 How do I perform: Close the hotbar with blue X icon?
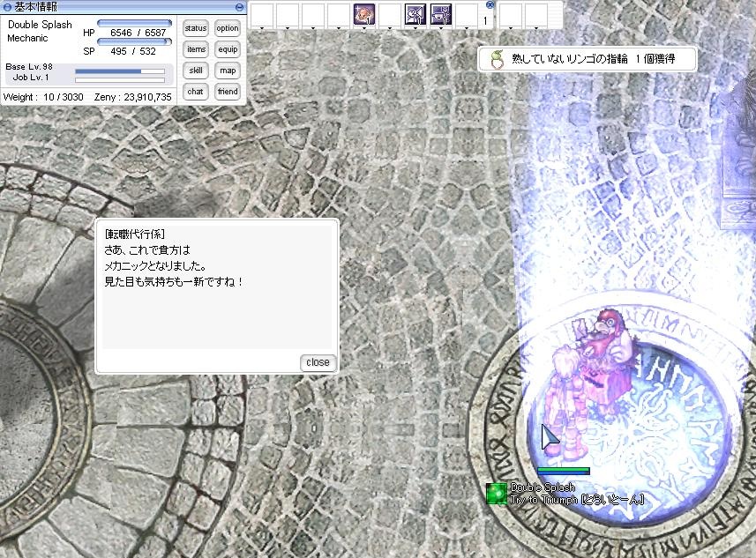tap(490, 4)
